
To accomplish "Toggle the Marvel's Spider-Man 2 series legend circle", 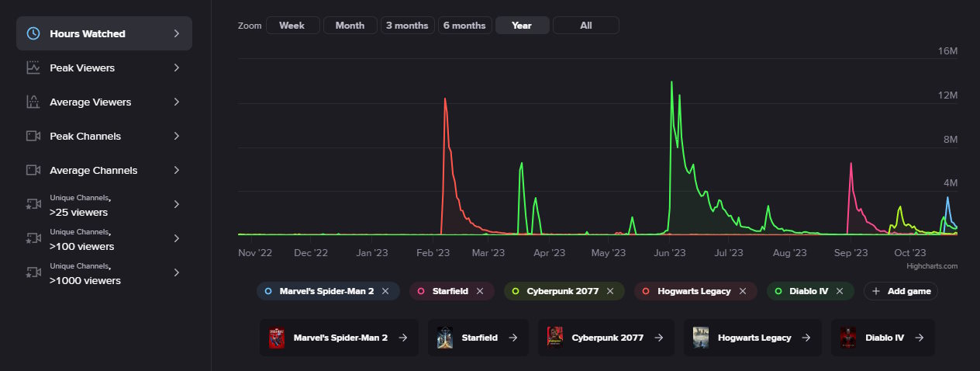I will [x=268, y=291].
